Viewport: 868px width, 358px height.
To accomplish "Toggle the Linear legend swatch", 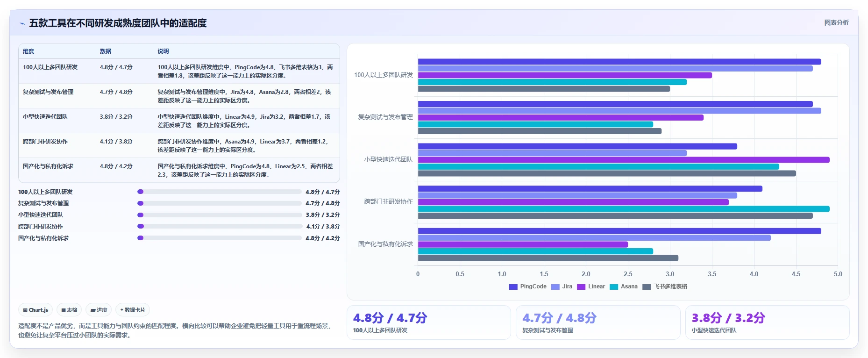I will click(x=581, y=286).
